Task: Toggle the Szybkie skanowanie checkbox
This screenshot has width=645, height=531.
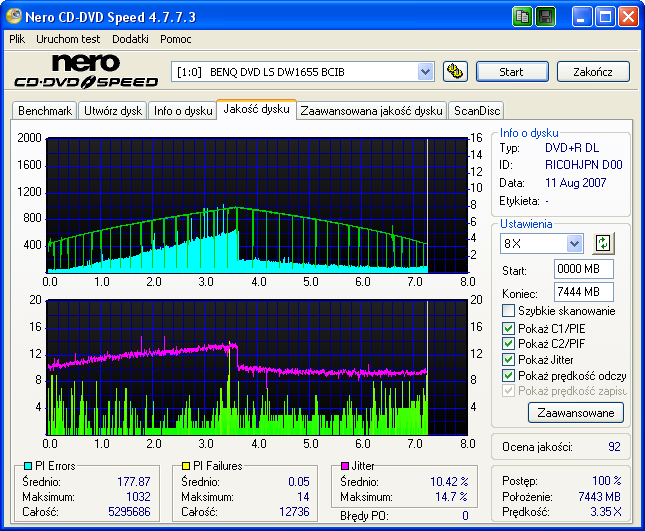Action: coord(508,311)
